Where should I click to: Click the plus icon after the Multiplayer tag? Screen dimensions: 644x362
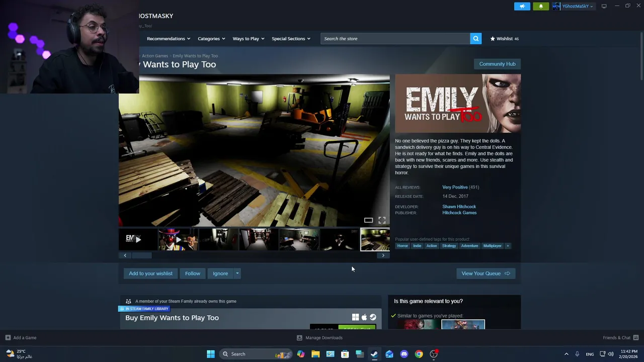click(508, 246)
